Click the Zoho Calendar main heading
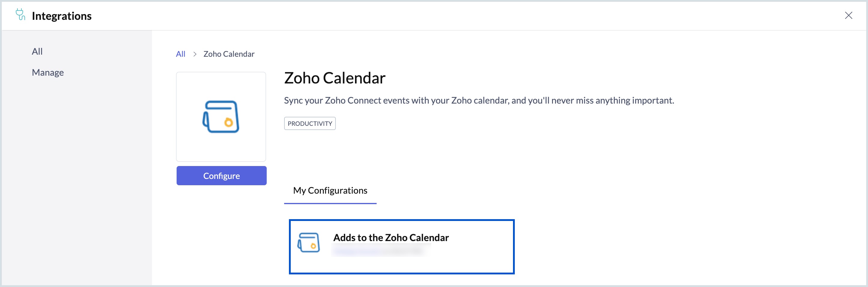The height and width of the screenshot is (287, 868). pyautogui.click(x=335, y=78)
